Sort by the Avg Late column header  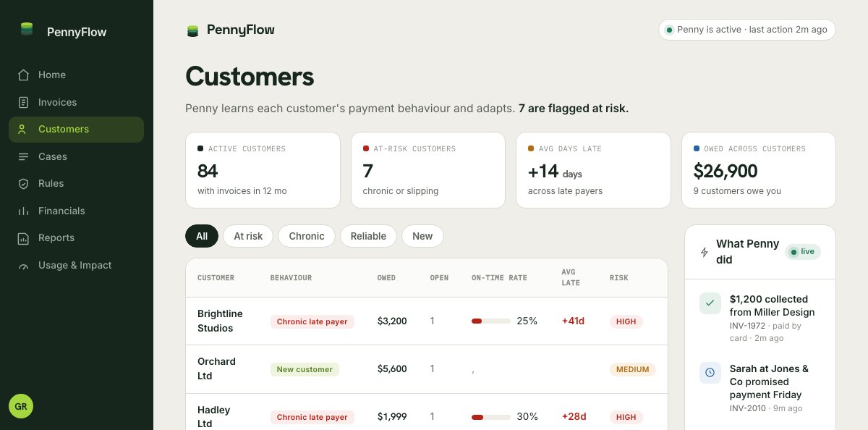click(x=571, y=277)
